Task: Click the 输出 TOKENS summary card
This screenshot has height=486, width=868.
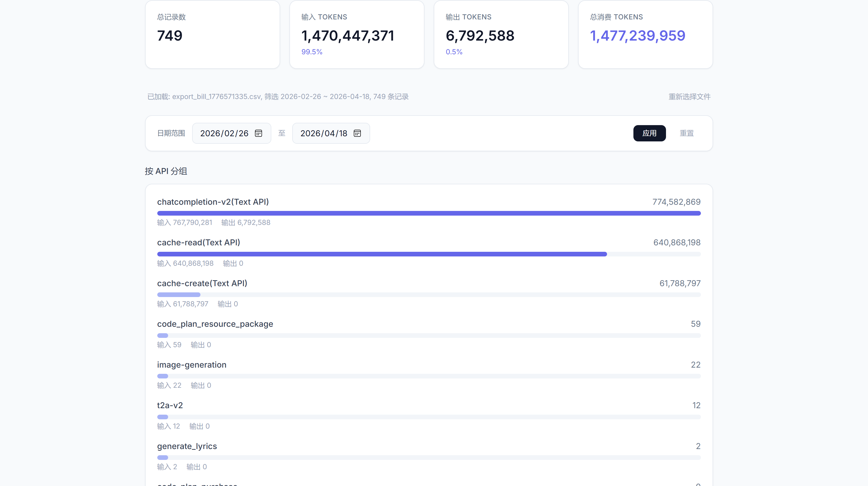Action: (501, 34)
